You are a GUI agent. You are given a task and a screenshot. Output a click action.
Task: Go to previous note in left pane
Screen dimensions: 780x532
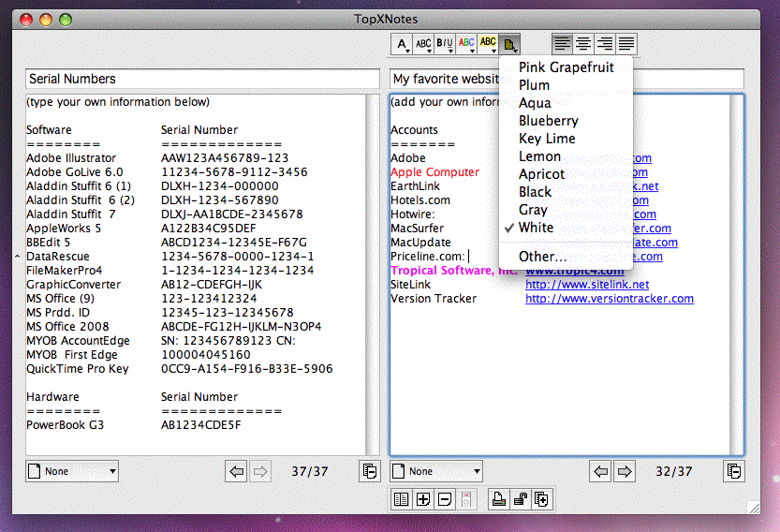[236, 471]
